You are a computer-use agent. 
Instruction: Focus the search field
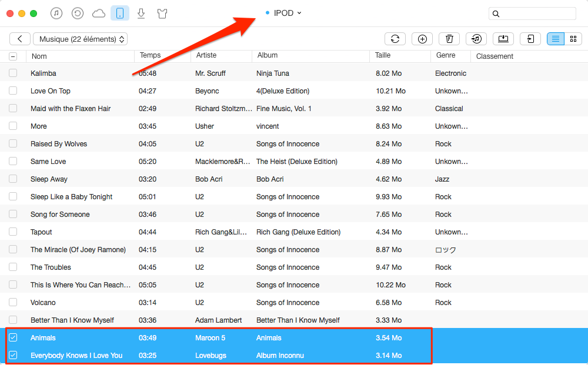(x=532, y=14)
